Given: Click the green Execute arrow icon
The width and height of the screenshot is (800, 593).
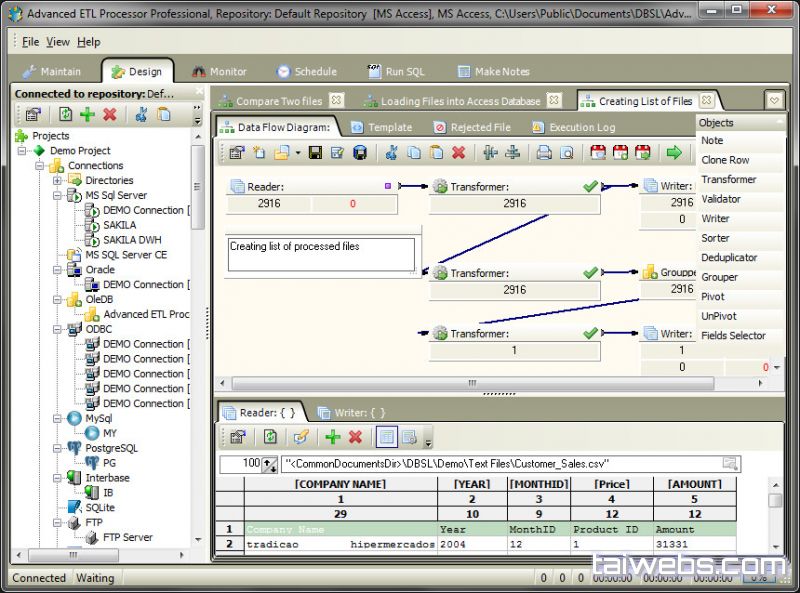Looking at the screenshot, I should click(x=674, y=153).
